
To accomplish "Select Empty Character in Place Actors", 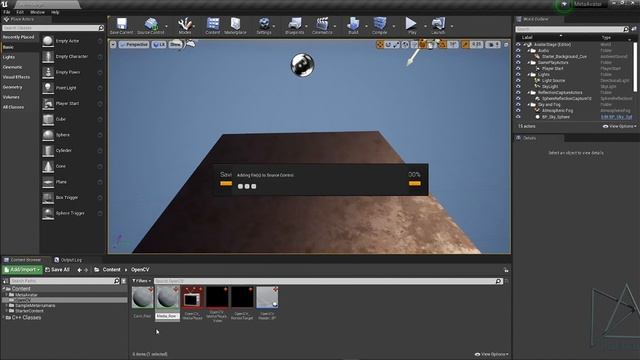I will click(72, 57).
